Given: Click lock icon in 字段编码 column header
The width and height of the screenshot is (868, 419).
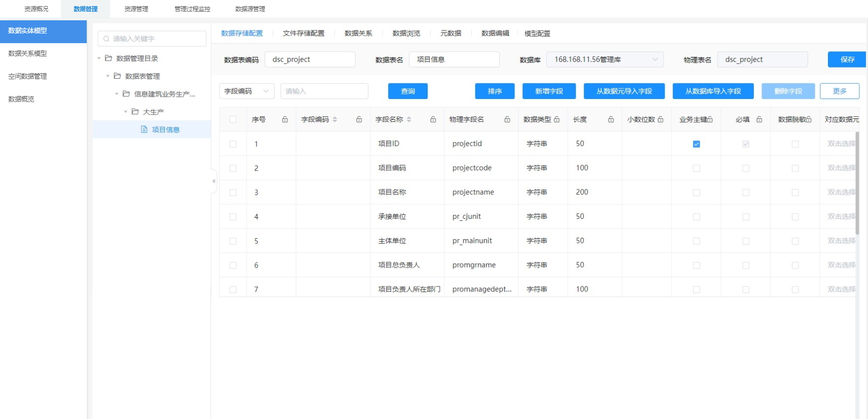Looking at the screenshot, I should coord(359,119).
